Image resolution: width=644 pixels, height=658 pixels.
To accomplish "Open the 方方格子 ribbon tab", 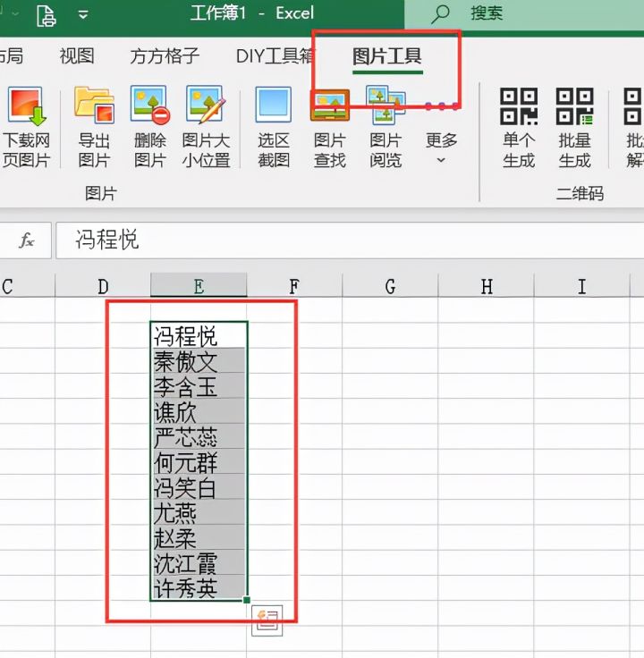I will (x=165, y=56).
